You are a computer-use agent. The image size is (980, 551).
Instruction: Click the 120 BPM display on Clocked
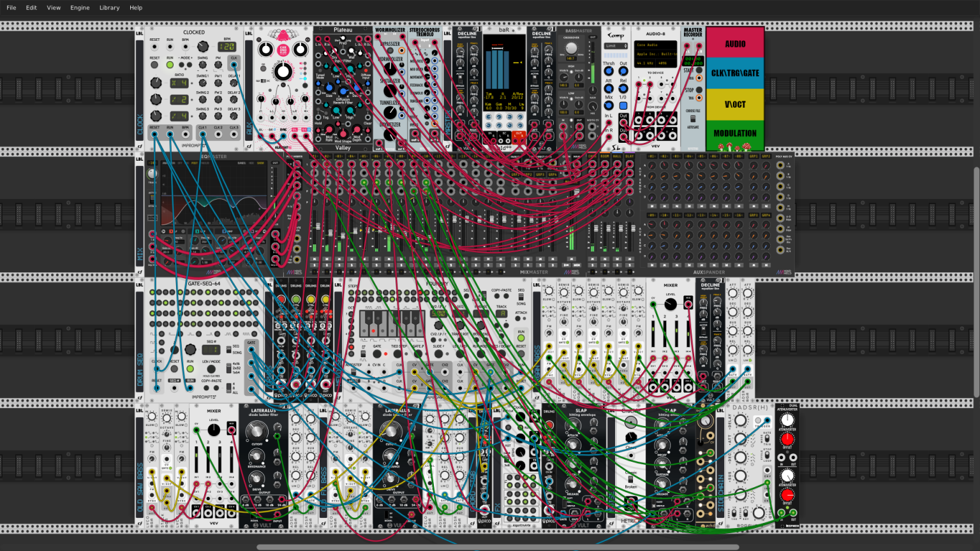(227, 47)
